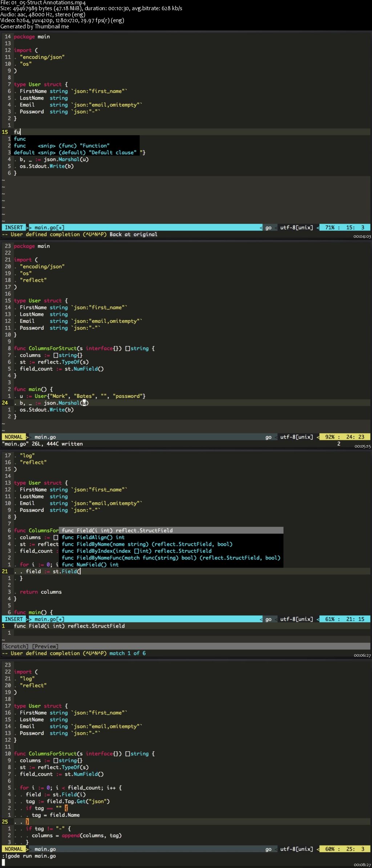This screenshot has width=372, height=868.
Task: Click the 00:05:15 frame timestamp
Action: (x=362, y=446)
